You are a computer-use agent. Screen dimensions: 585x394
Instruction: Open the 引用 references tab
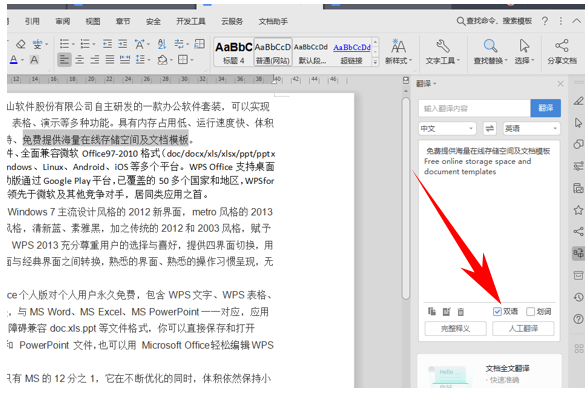coord(32,22)
